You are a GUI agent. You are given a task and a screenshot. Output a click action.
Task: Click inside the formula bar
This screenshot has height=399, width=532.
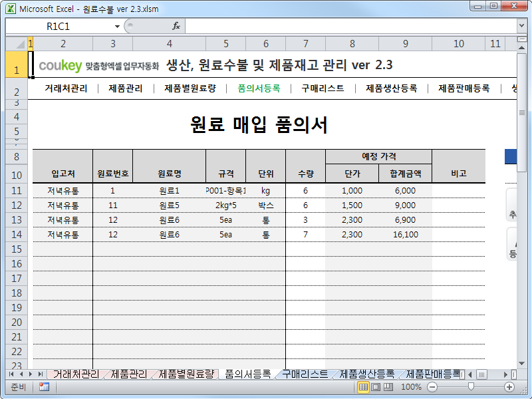[350, 26]
